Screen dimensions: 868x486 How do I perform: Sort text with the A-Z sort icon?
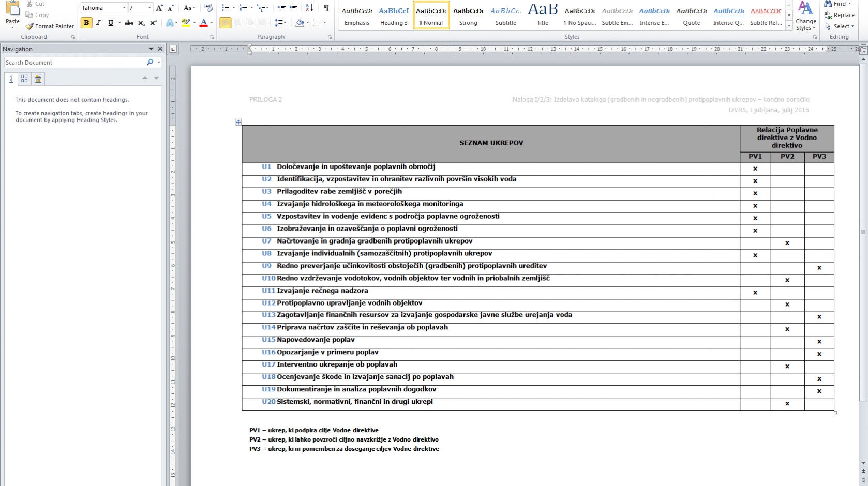pos(309,8)
